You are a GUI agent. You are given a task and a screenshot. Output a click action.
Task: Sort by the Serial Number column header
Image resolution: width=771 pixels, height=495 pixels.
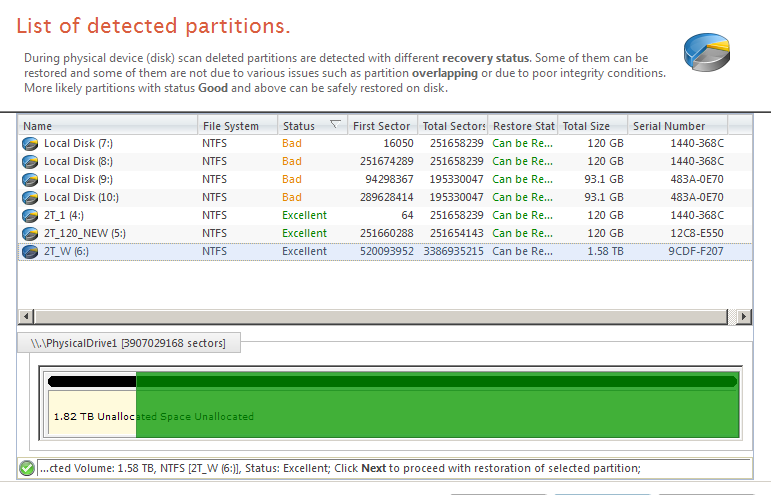point(678,126)
